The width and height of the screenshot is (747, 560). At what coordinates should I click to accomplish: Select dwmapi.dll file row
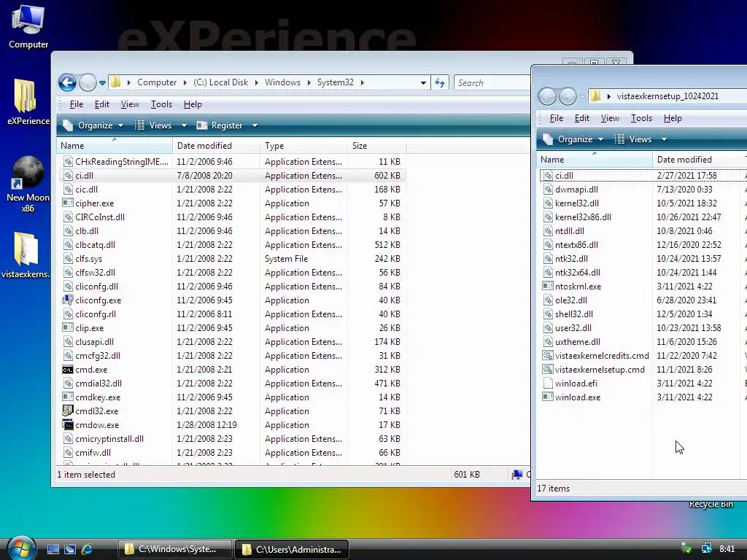[x=643, y=190]
